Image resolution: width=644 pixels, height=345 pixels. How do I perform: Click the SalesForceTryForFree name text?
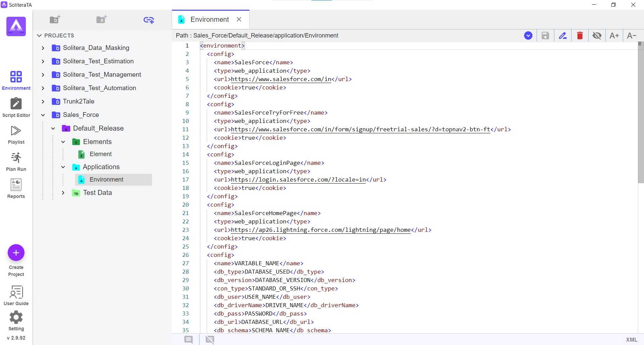tap(269, 113)
